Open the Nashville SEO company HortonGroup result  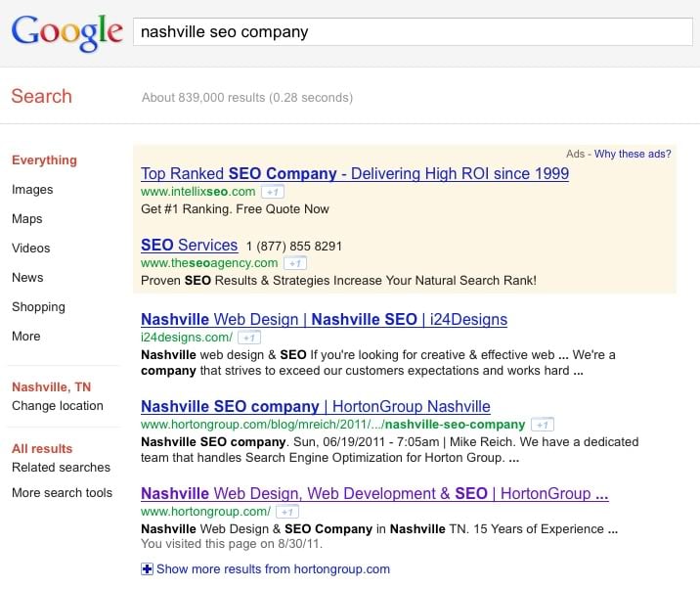pyautogui.click(x=316, y=406)
